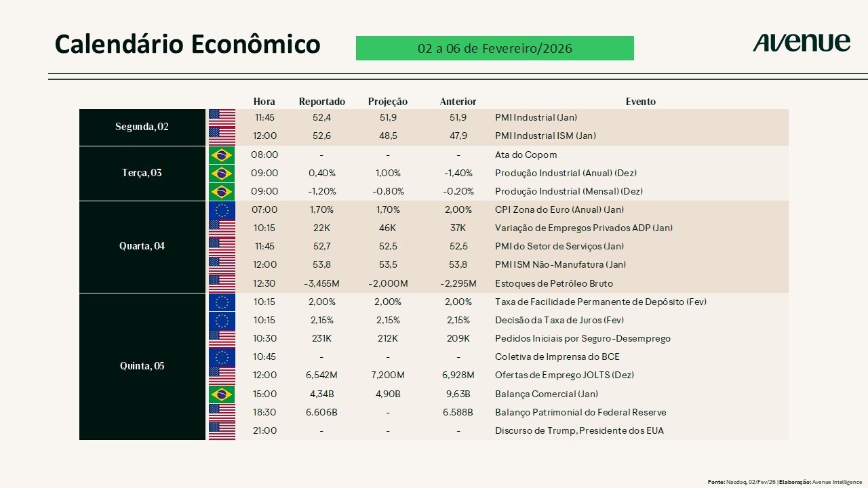This screenshot has width=868, height=488.
Task: Select the Quinta, 05 day block
Action: 142,366
